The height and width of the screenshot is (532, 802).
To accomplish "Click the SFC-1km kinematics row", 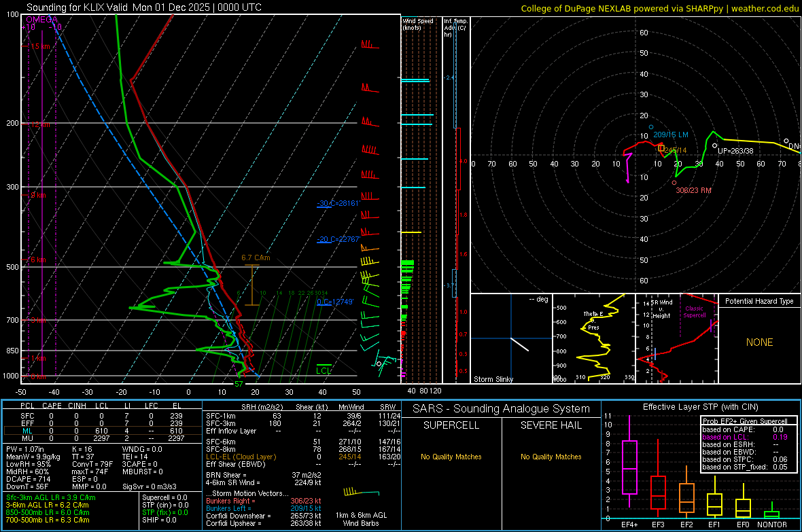I will pos(303,416).
